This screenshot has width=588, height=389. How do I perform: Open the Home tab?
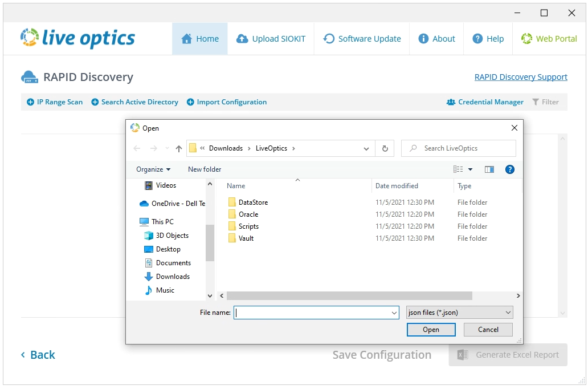pyautogui.click(x=200, y=39)
